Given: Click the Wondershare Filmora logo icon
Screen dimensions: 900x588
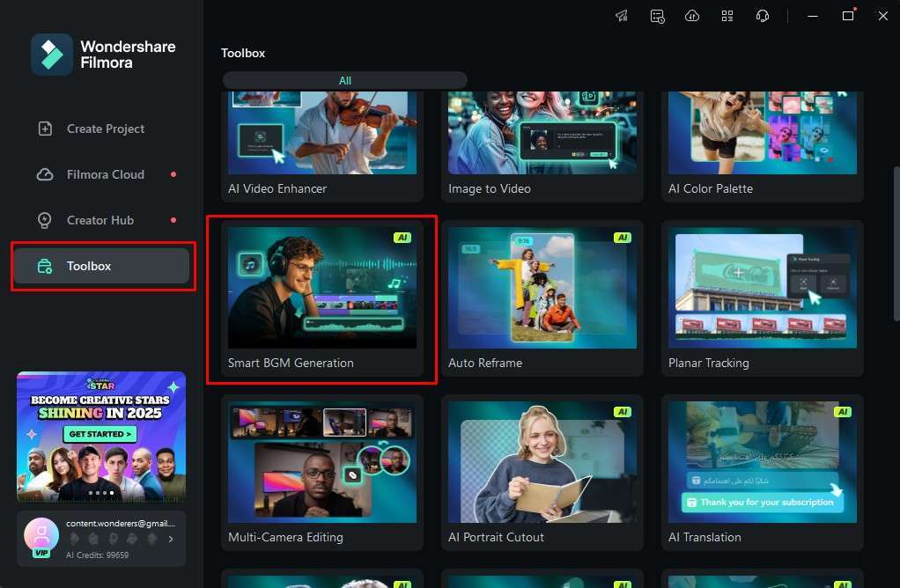Looking at the screenshot, I should pyautogui.click(x=52, y=55).
